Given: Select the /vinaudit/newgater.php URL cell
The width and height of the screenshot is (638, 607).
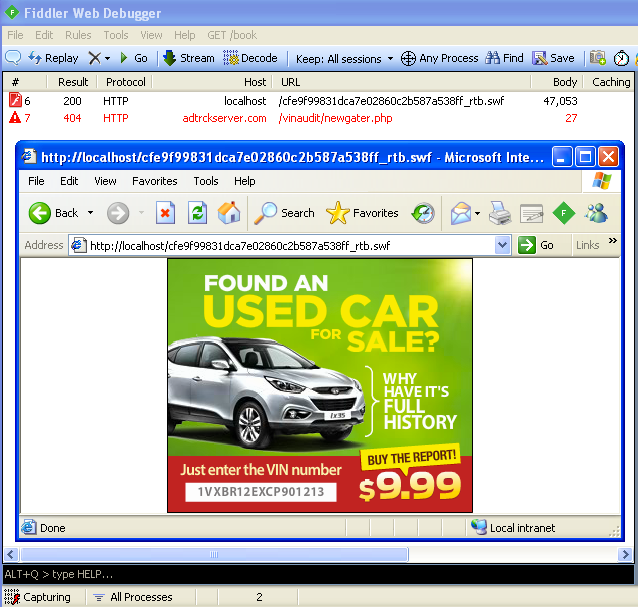Looking at the screenshot, I should pyautogui.click(x=335, y=118).
